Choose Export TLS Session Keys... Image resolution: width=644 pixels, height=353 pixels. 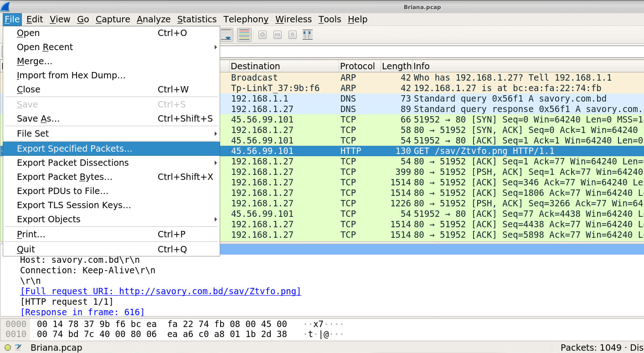(x=111, y=205)
